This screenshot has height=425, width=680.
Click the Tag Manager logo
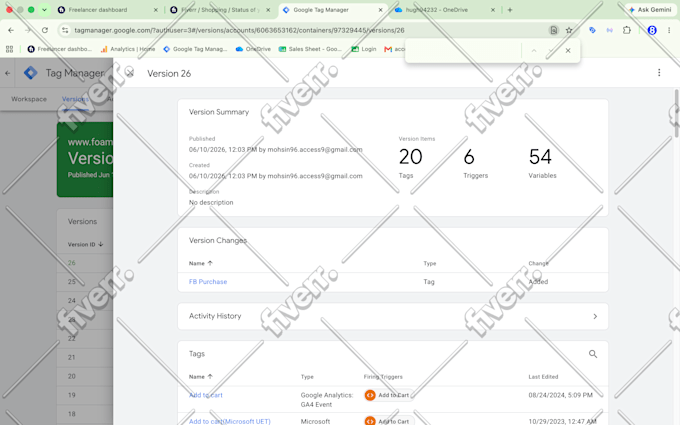pyautogui.click(x=30, y=73)
